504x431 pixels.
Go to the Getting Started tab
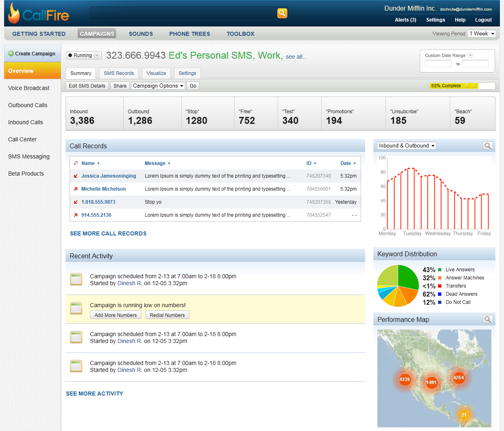click(39, 34)
